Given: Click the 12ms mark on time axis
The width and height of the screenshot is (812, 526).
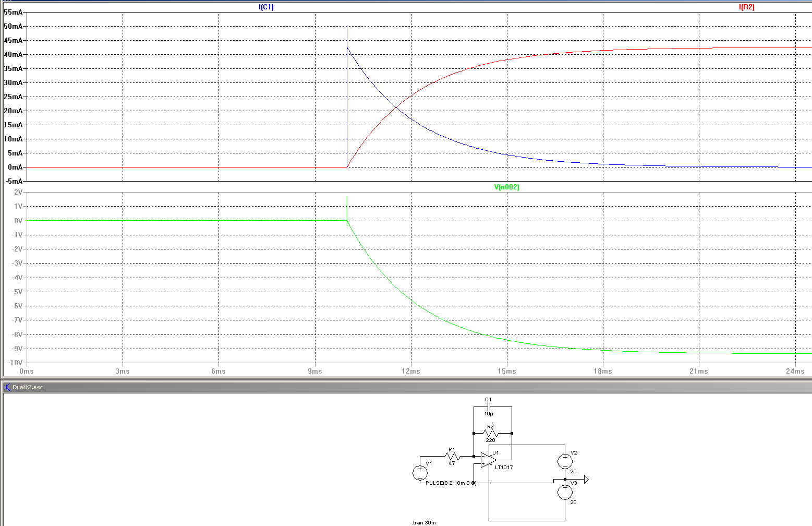Looking at the screenshot, I should tap(411, 371).
